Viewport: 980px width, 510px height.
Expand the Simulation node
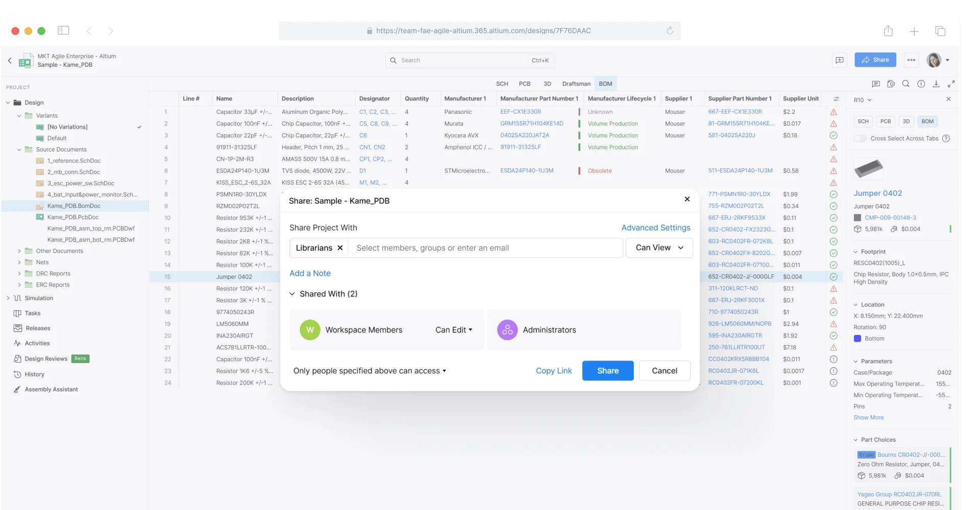point(8,298)
